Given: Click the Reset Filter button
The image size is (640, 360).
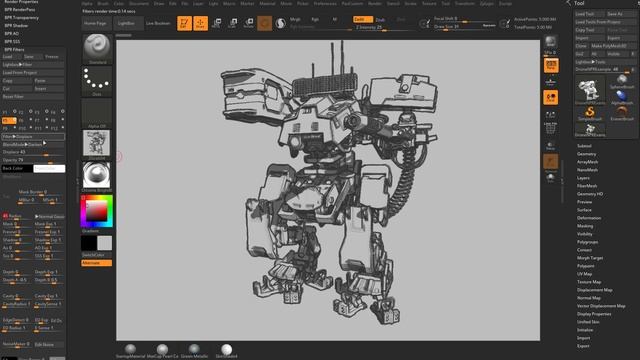Looking at the screenshot, I should tap(33, 97).
